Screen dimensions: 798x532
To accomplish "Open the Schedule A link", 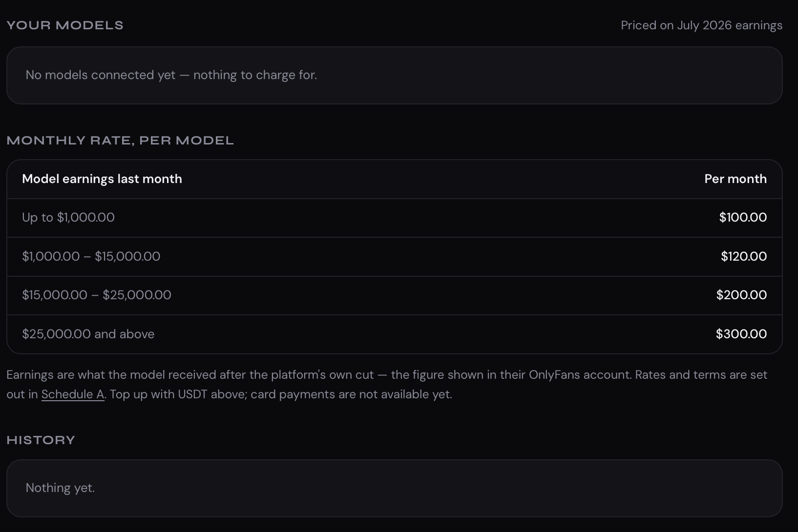I will pyautogui.click(x=73, y=394).
